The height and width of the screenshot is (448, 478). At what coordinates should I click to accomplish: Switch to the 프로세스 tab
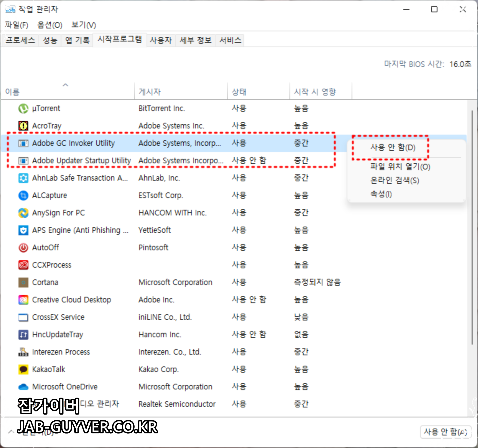(x=20, y=40)
